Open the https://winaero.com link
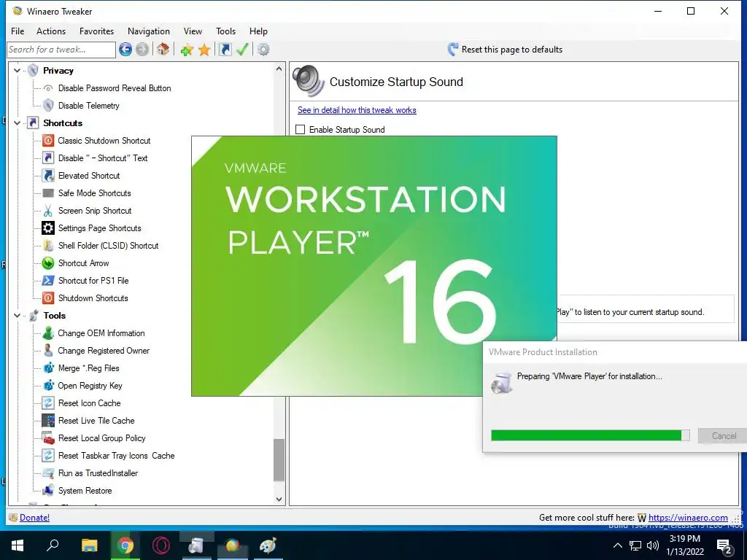747x560 pixels. pos(688,518)
